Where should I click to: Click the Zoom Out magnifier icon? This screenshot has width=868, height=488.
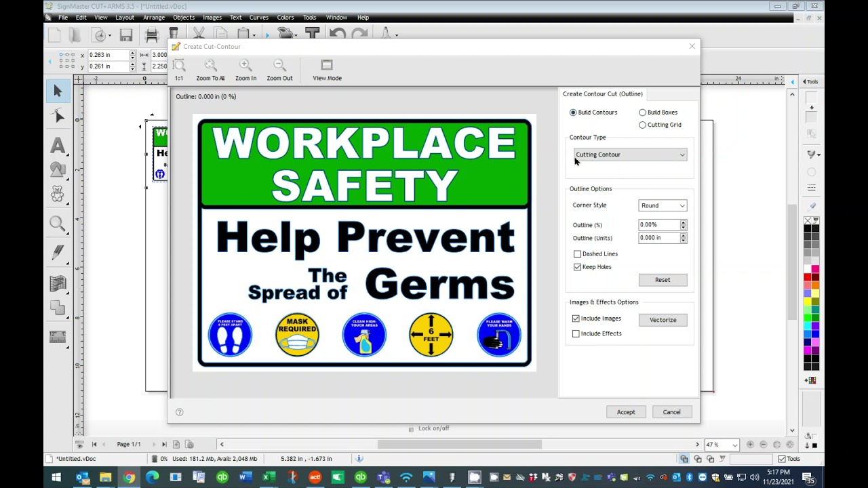pyautogui.click(x=279, y=65)
